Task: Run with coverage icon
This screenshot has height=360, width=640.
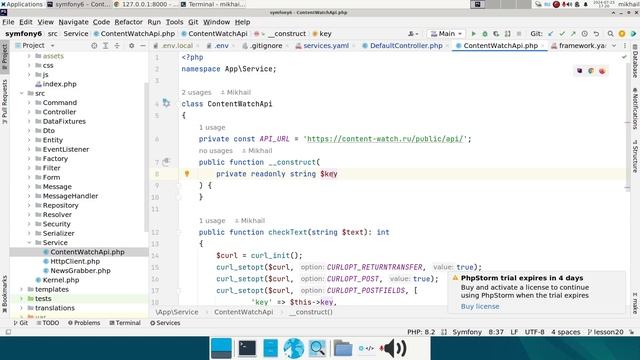Action: coord(496,34)
